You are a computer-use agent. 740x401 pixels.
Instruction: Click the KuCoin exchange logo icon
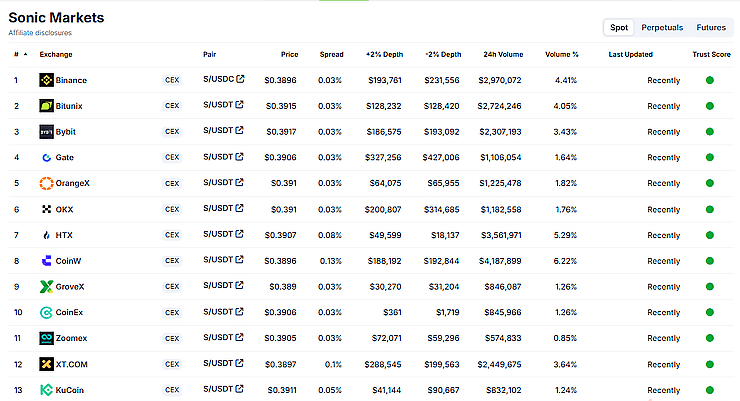coord(46,389)
